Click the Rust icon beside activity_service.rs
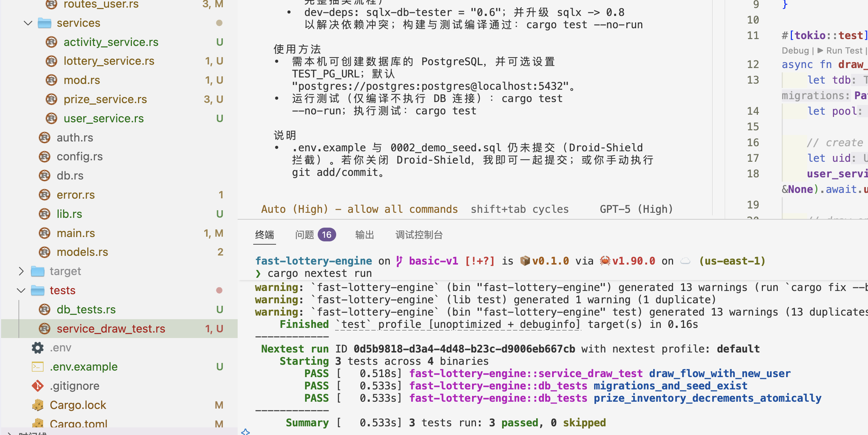Viewport: 868px width, 435px height. 51,42
